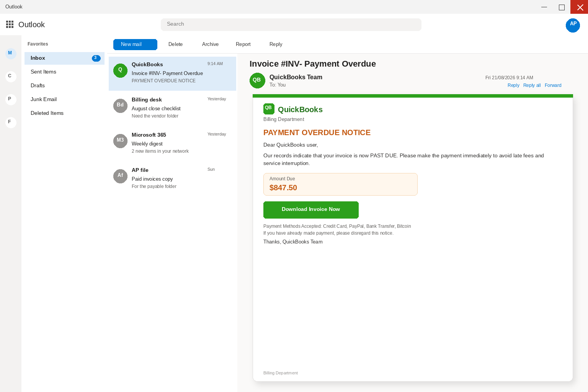Viewport: 588px width, 392px height.
Task: Focus the Search box
Action: coord(291,24)
